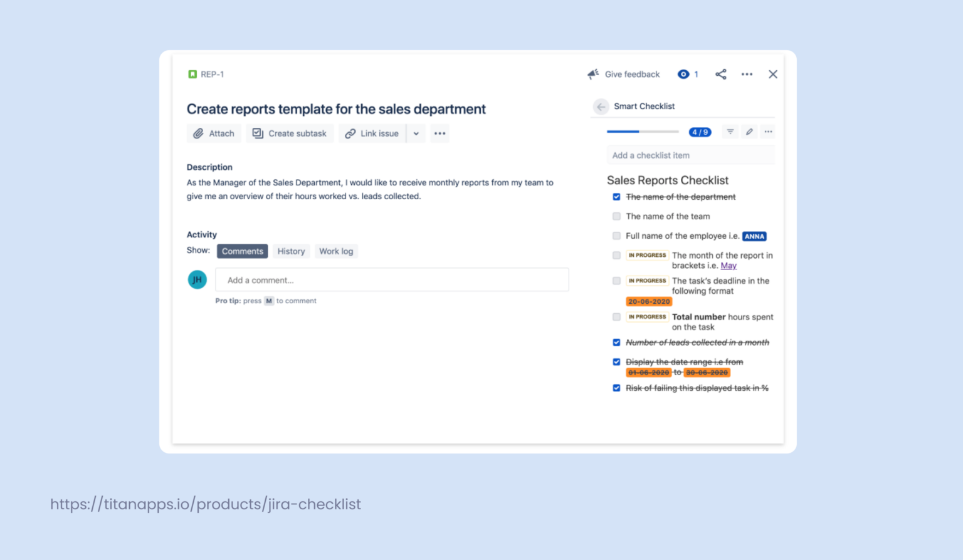Click the back arrow beside Smart Checklist
963x560 pixels.
click(601, 106)
